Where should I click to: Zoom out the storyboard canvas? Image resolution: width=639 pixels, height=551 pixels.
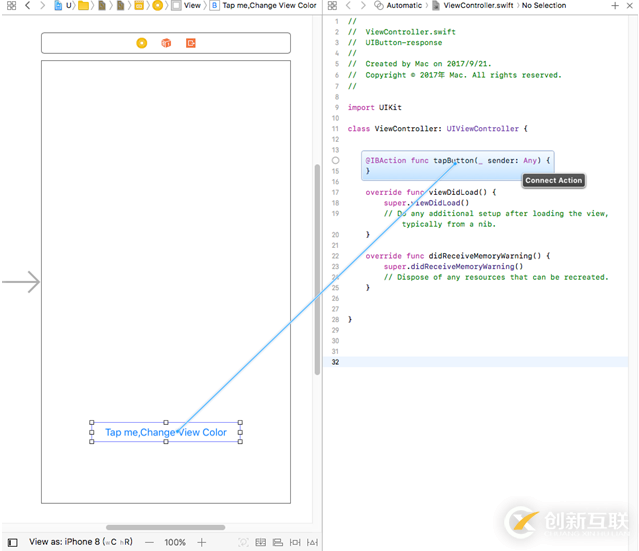[x=150, y=542]
